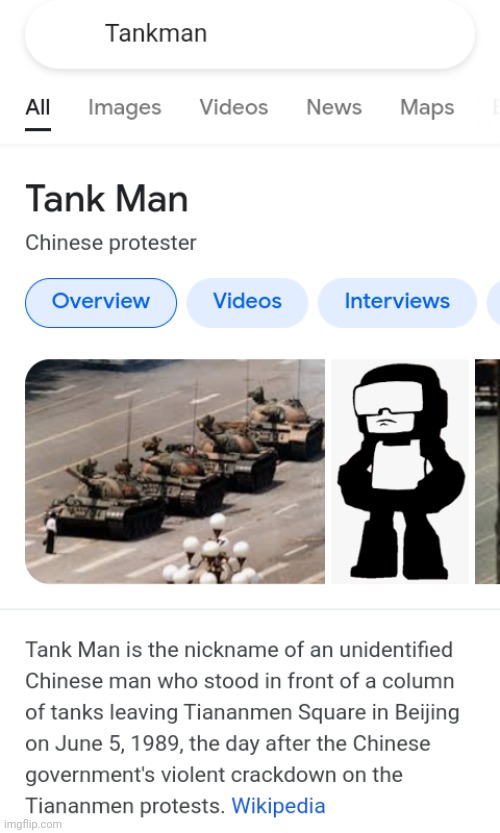Click the Tankman search input field
Viewport: 500px width, 833px height.
tap(250, 34)
